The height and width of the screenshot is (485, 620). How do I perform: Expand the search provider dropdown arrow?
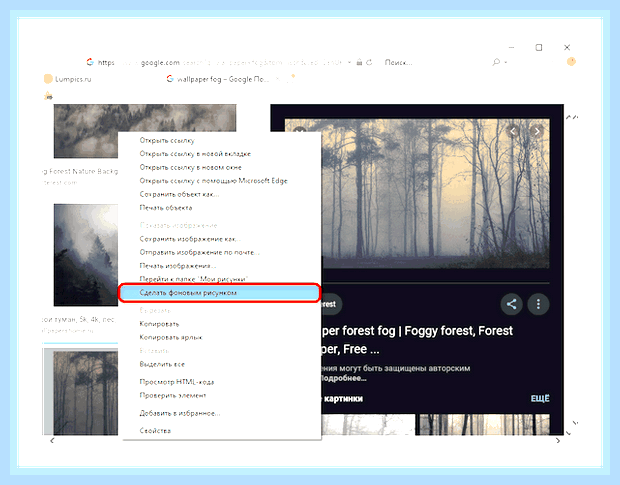506,62
